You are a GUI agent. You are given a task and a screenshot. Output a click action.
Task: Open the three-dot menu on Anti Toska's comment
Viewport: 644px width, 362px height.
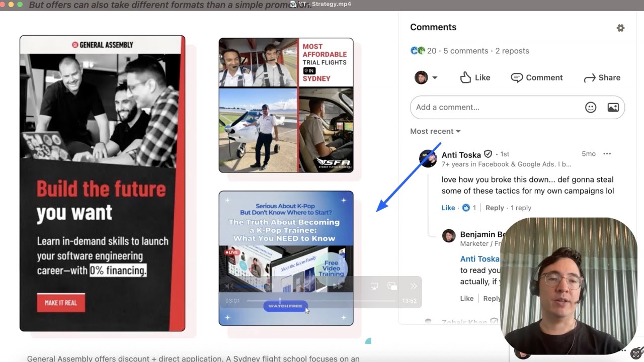pyautogui.click(x=607, y=154)
